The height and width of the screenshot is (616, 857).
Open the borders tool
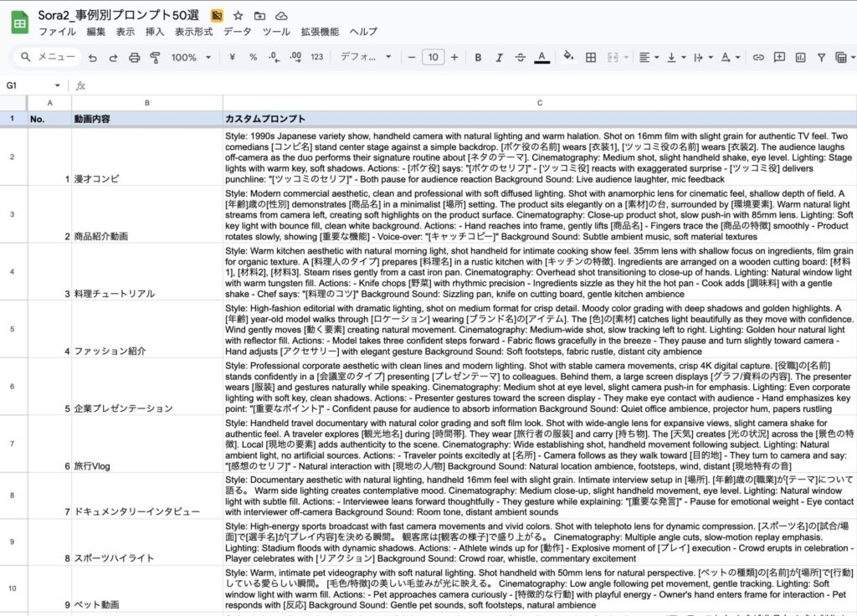[591, 58]
